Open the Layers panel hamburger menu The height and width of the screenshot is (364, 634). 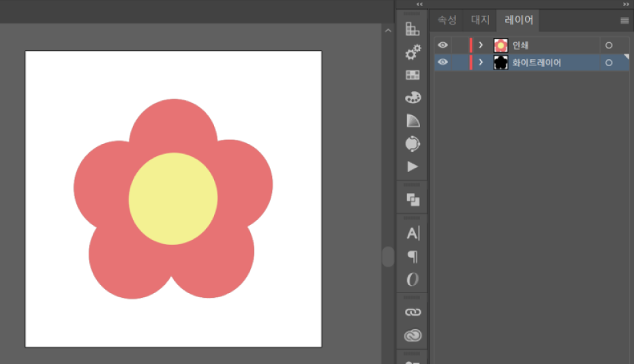pyautogui.click(x=624, y=20)
